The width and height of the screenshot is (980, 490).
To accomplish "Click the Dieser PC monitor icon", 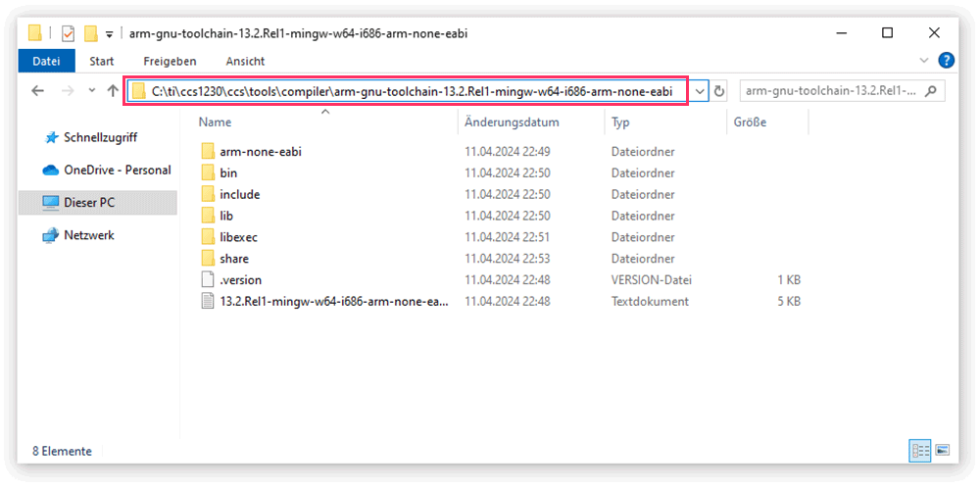I will (x=50, y=203).
